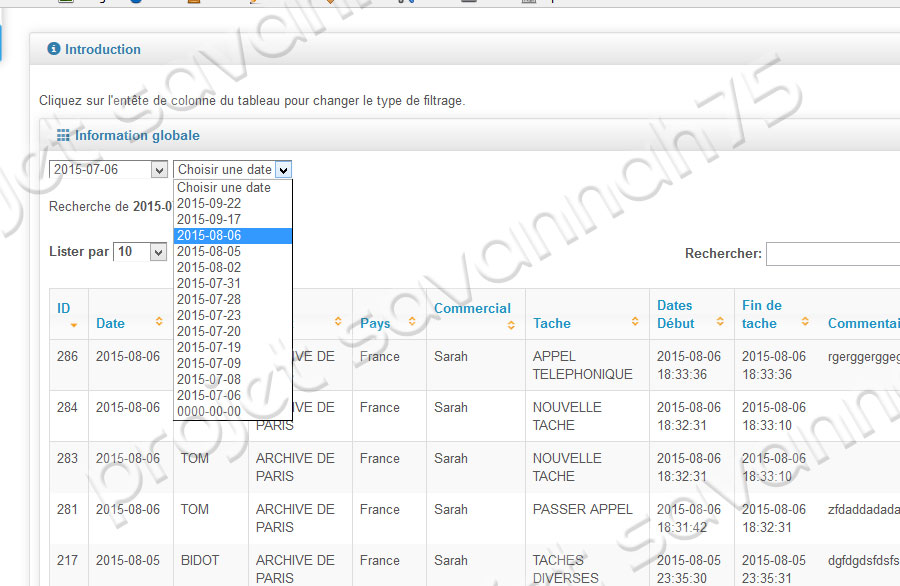Click the Introduction panel heading
Viewport: 900px width, 586px height.
click(103, 49)
